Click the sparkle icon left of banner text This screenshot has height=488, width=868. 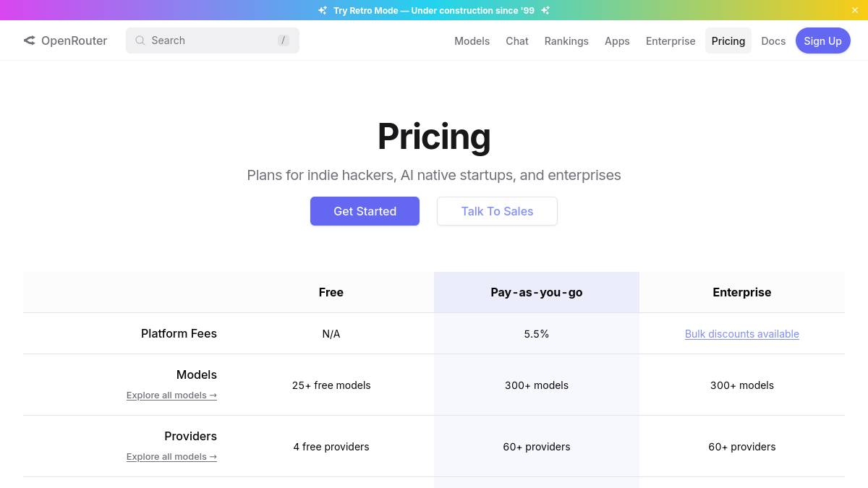pos(323,10)
